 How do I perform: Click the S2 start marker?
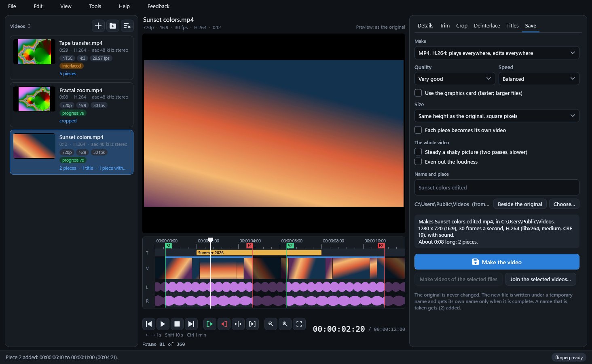290,246
